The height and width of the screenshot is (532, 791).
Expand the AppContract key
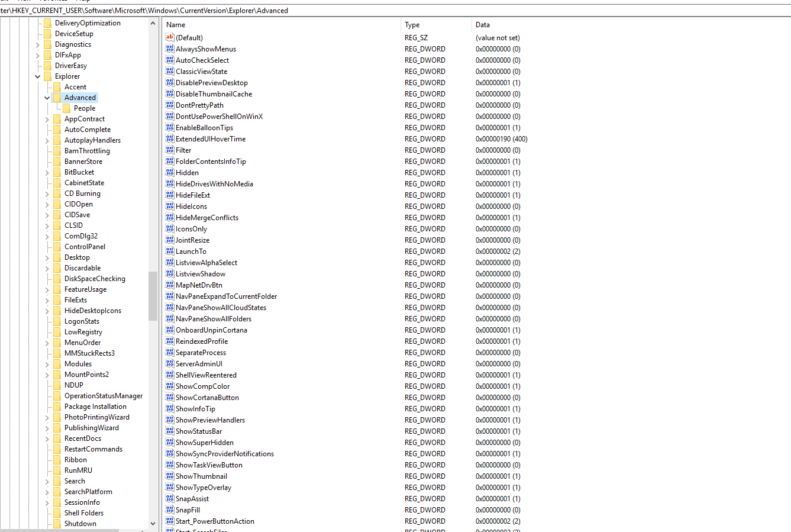[47, 119]
